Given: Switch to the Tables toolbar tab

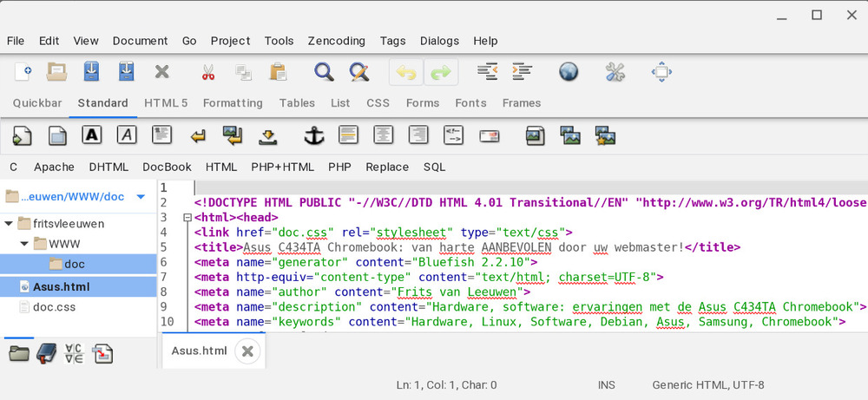Looking at the screenshot, I should (x=297, y=103).
